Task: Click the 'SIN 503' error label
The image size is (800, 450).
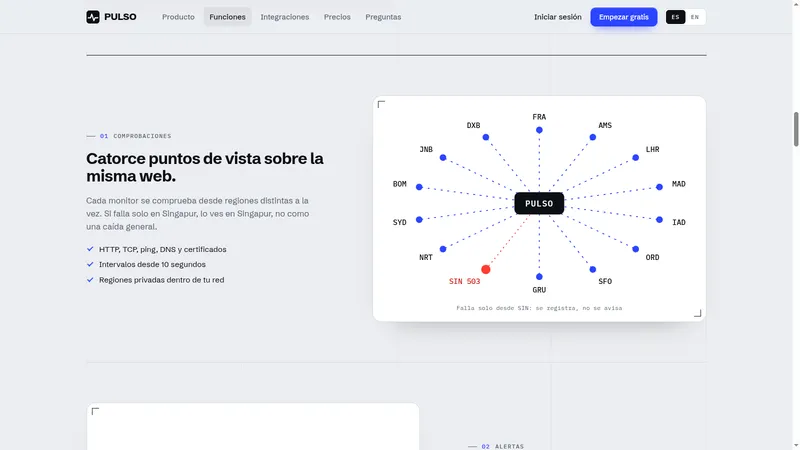Action: [x=464, y=281]
